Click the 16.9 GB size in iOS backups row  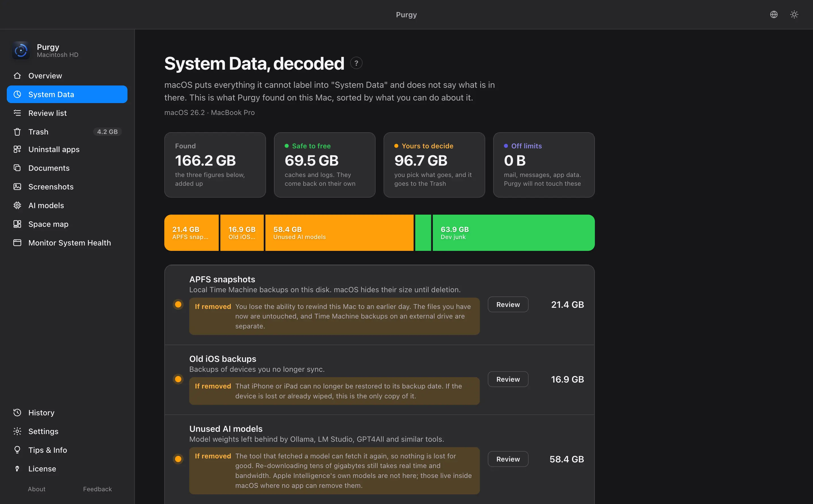pyautogui.click(x=567, y=379)
